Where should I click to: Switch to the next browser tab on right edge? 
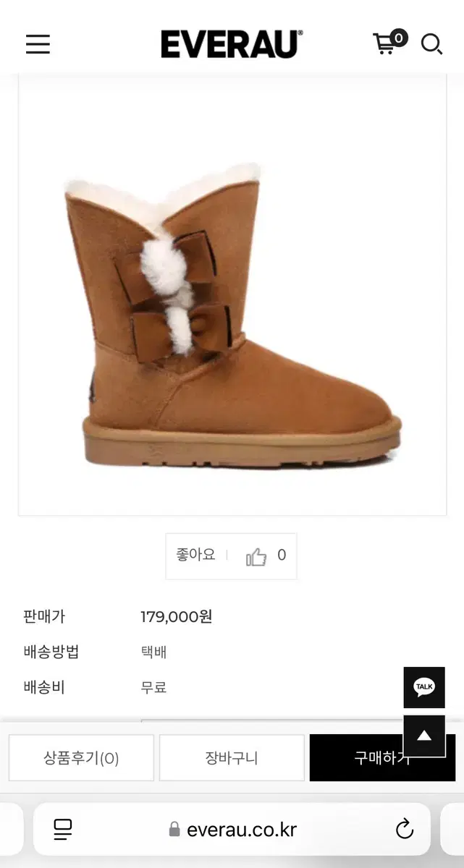point(452,829)
